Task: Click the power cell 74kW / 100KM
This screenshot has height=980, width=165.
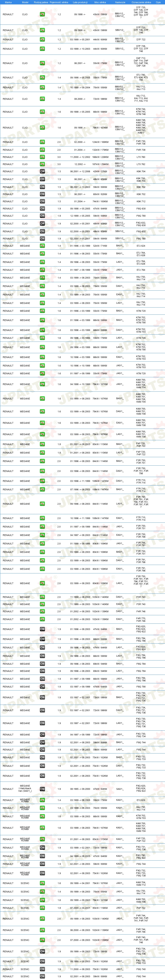Action: 100,201
